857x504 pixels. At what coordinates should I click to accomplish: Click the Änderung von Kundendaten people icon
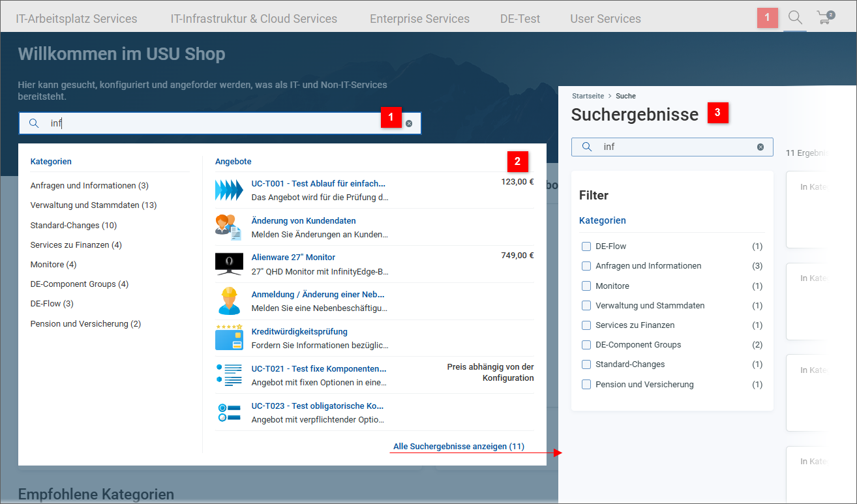click(229, 227)
